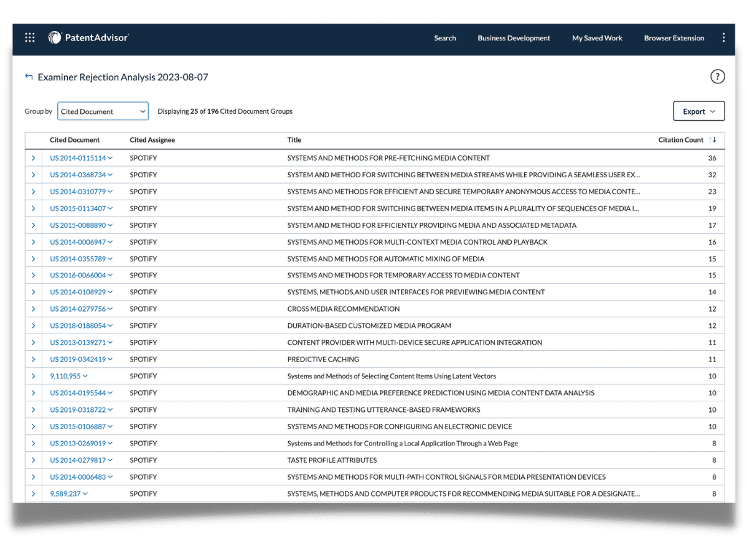Screen dimensions: 747x560
Task: Open Business Development menu item
Action: (x=514, y=38)
